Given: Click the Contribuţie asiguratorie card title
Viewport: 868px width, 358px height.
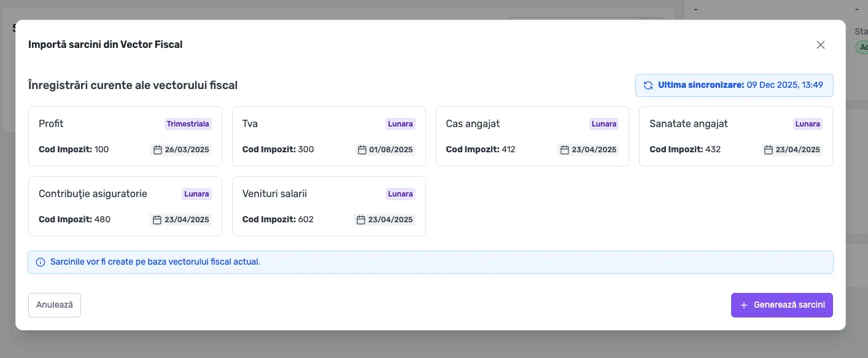Looking at the screenshot, I should point(93,194).
